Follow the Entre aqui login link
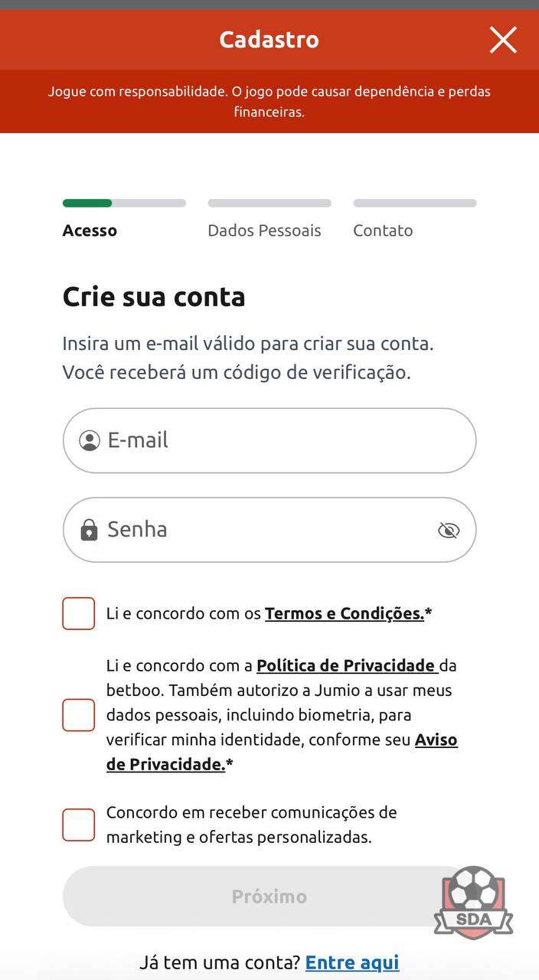Image resolution: width=539 pixels, height=980 pixels. pos(352,962)
